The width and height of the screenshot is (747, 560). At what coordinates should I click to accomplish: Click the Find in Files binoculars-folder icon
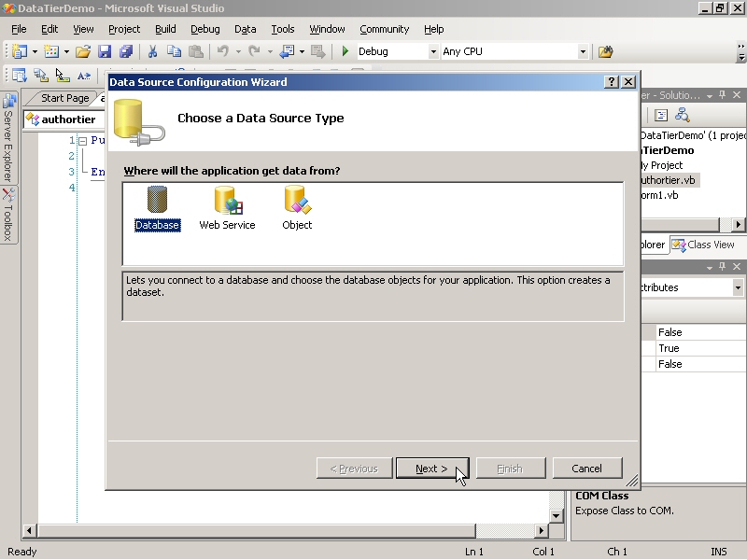(x=605, y=51)
